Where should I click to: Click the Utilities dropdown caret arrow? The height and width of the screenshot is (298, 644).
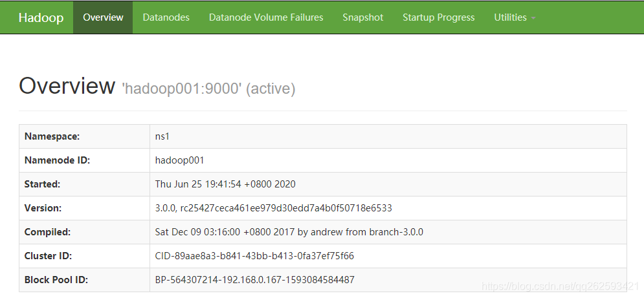(x=533, y=19)
